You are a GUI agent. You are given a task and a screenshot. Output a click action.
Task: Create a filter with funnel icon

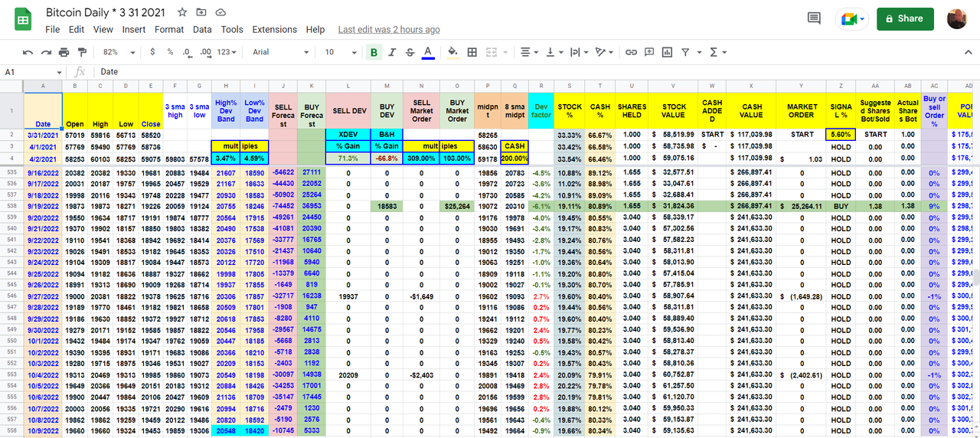tap(685, 52)
